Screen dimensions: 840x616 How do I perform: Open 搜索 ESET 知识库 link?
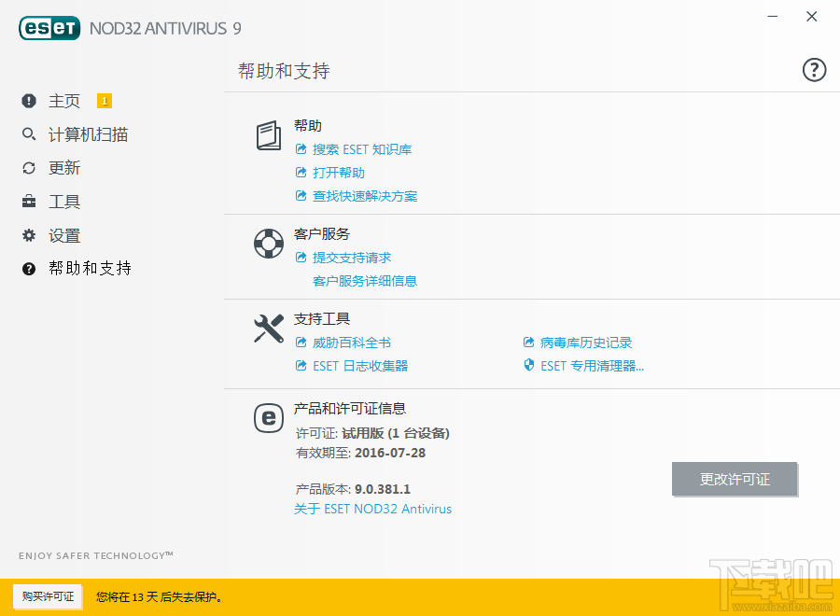[x=364, y=148]
